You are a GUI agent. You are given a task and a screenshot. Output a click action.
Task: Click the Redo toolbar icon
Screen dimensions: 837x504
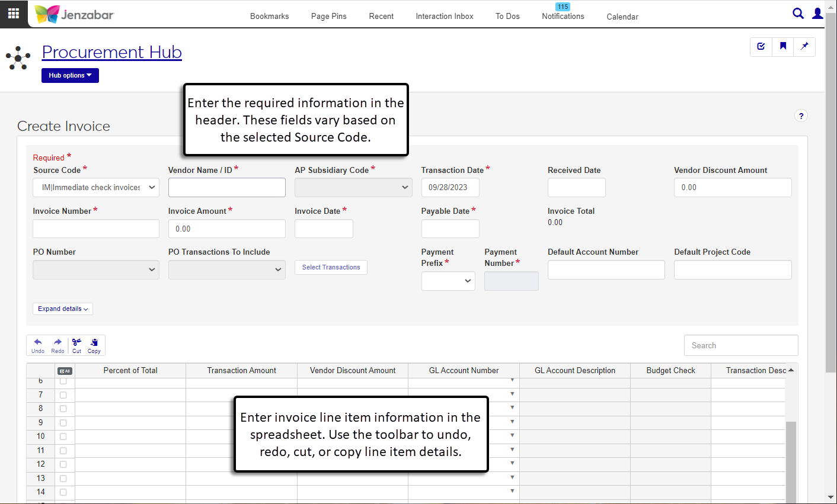click(x=57, y=345)
